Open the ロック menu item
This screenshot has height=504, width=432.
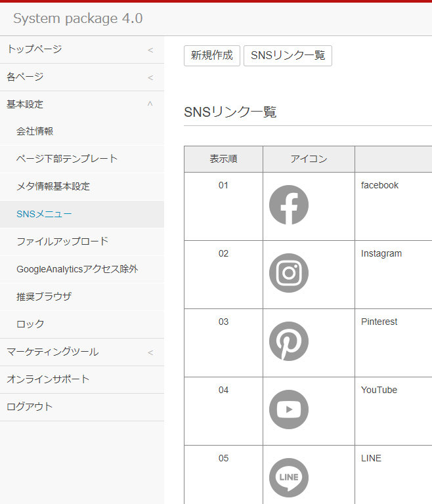click(81, 324)
